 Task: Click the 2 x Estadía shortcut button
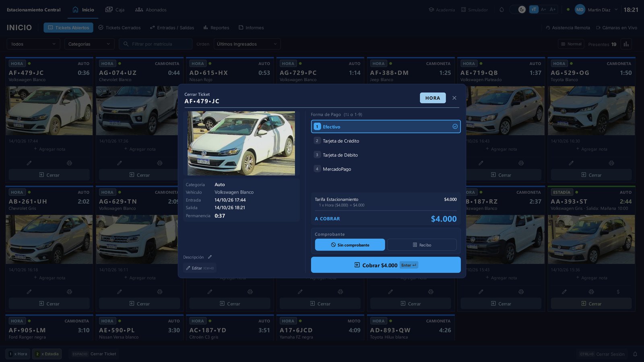point(47,354)
